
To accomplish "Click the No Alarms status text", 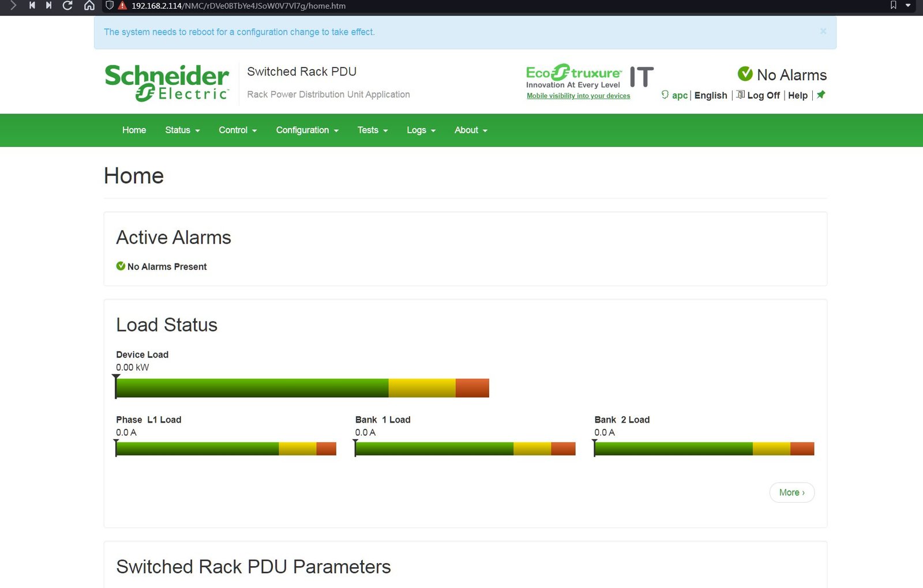I will [x=791, y=75].
